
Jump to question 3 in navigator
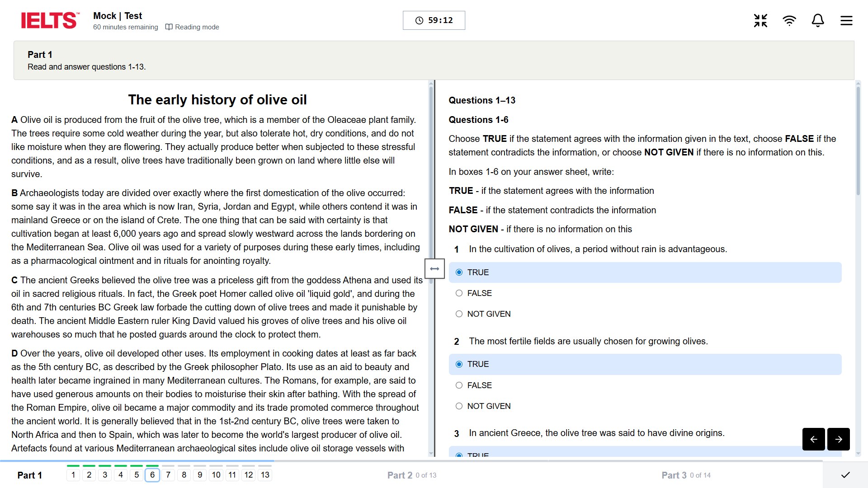(x=105, y=475)
